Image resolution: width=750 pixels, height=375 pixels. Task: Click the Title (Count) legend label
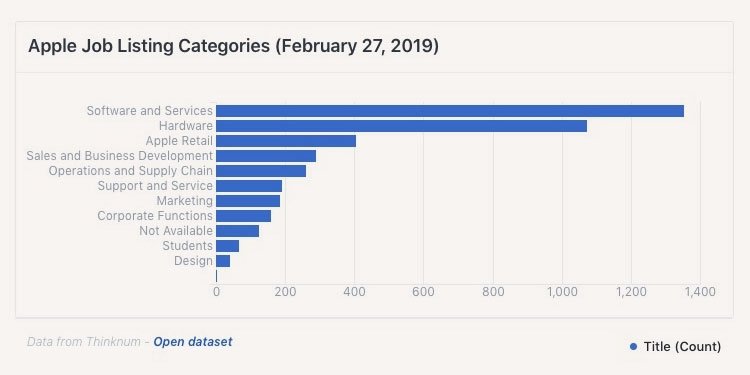(x=682, y=346)
